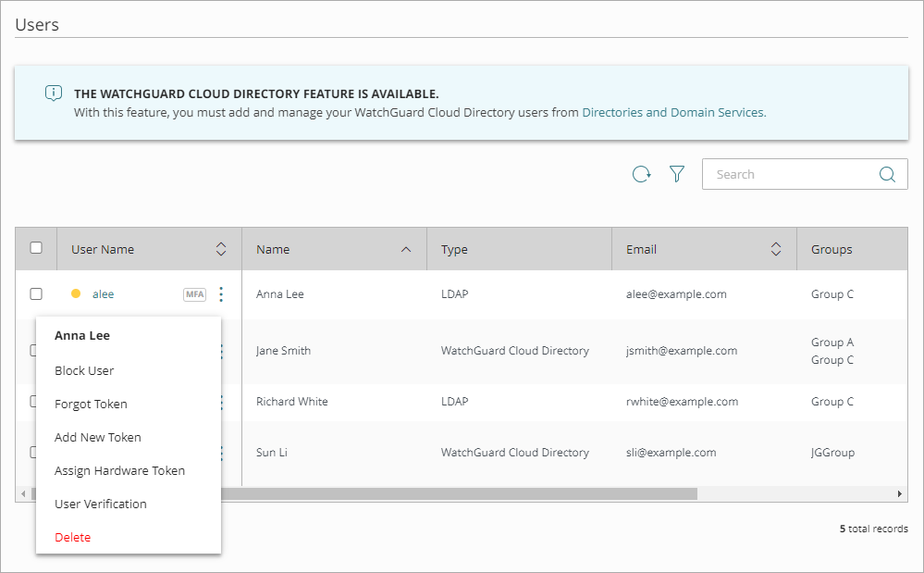Select Delete from the context menu

[72, 537]
